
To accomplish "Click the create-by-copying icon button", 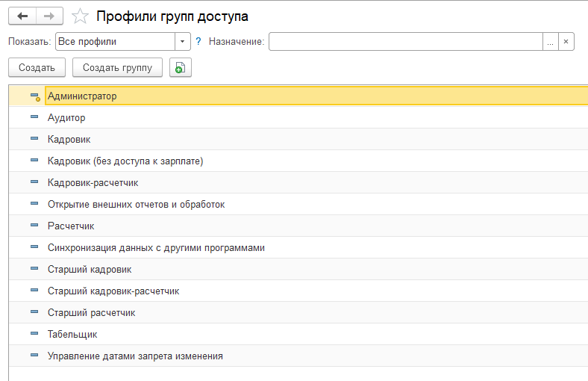I will click(x=180, y=68).
